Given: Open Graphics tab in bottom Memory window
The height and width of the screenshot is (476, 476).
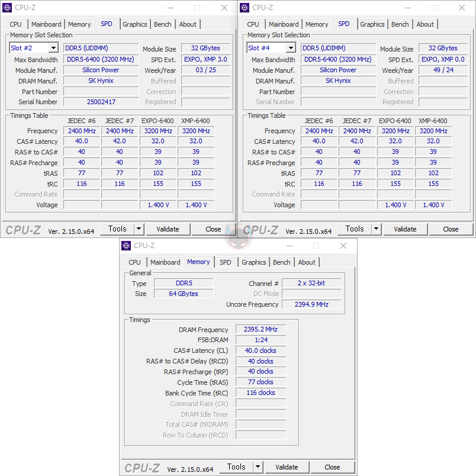Looking at the screenshot, I should coord(254,262).
